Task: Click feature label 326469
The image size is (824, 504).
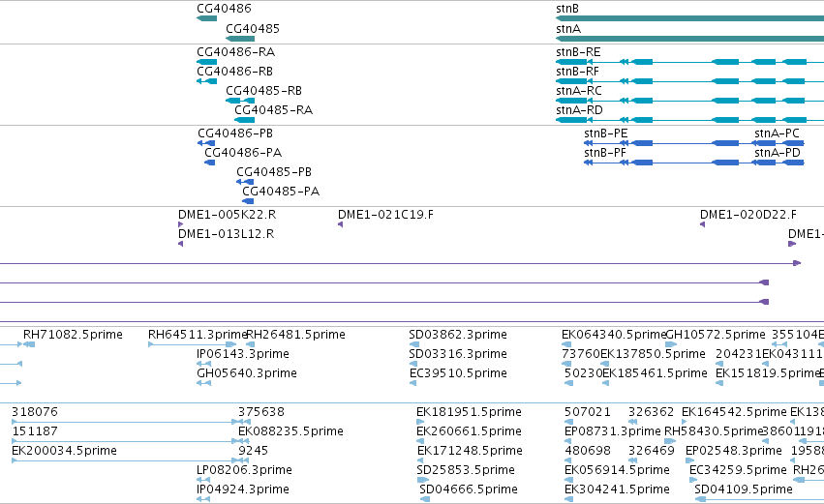Action: point(651,451)
